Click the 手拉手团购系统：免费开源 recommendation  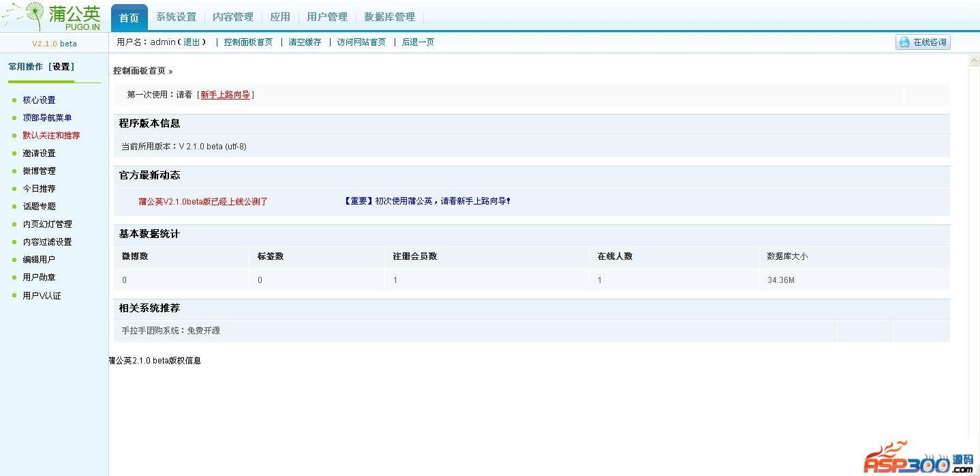tap(170, 331)
